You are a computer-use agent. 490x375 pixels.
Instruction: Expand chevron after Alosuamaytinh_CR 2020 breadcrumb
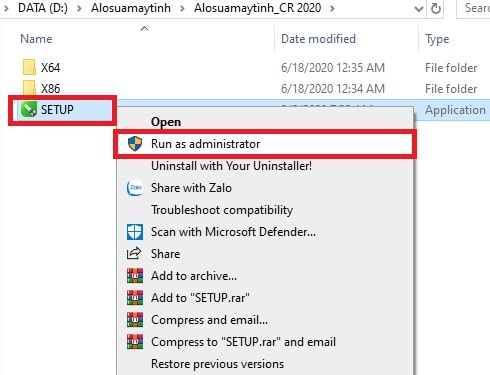pyautogui.click(x=332, y=8)
